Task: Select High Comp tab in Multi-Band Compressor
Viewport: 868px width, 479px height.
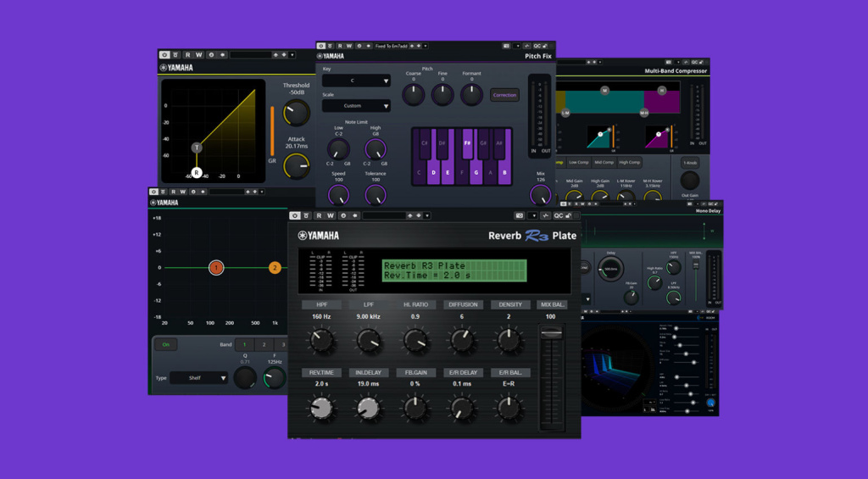Action: click(630, 162)
